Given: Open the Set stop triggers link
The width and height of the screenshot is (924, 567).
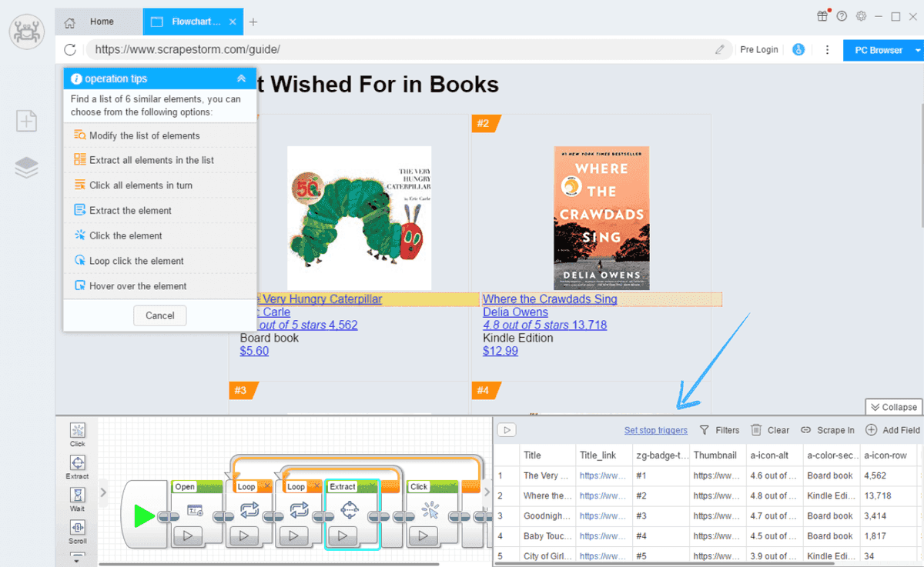Looking at the screenshot, I should pos(655,430).
